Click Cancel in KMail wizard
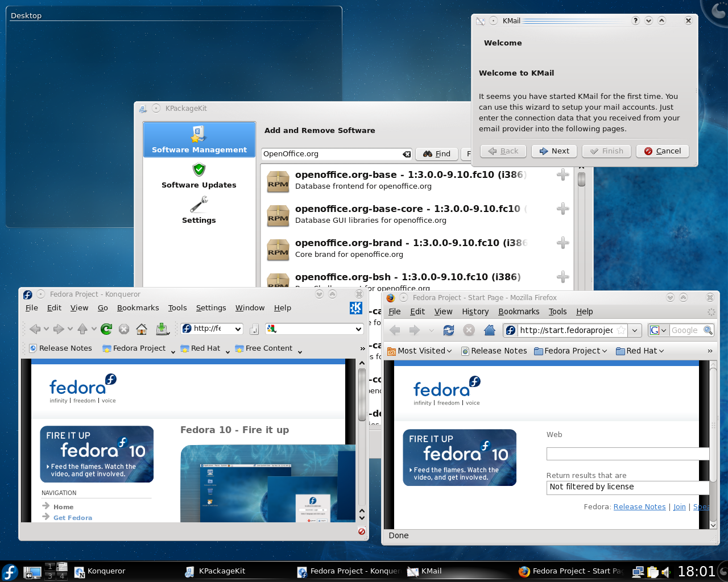Viewport: 728px width, 582px height. [663, 151]
